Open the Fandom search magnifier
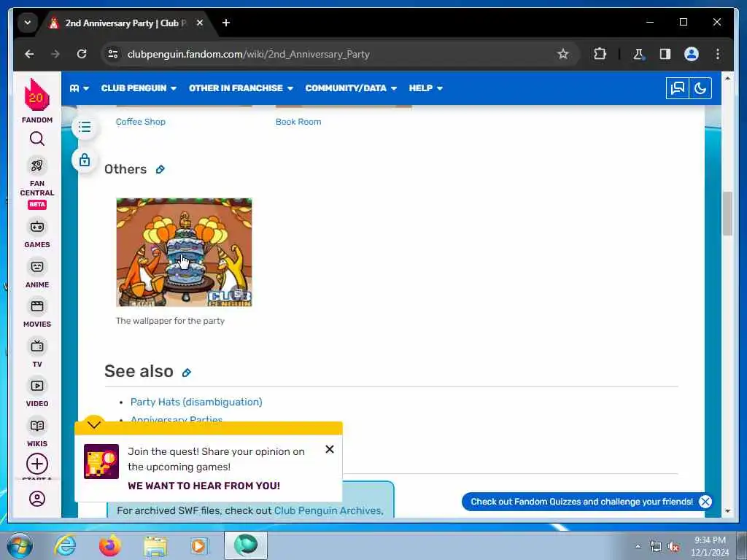 pyautogui.click(x=36, y=139)
